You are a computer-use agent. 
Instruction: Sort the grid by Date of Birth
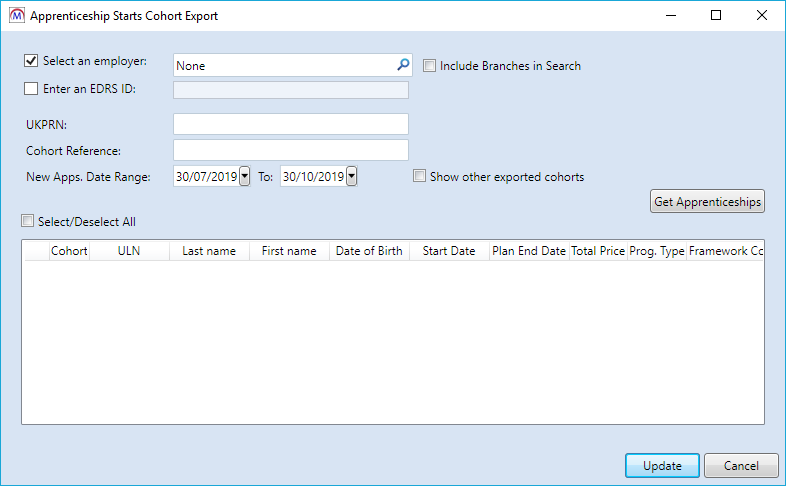click(369, 251)
